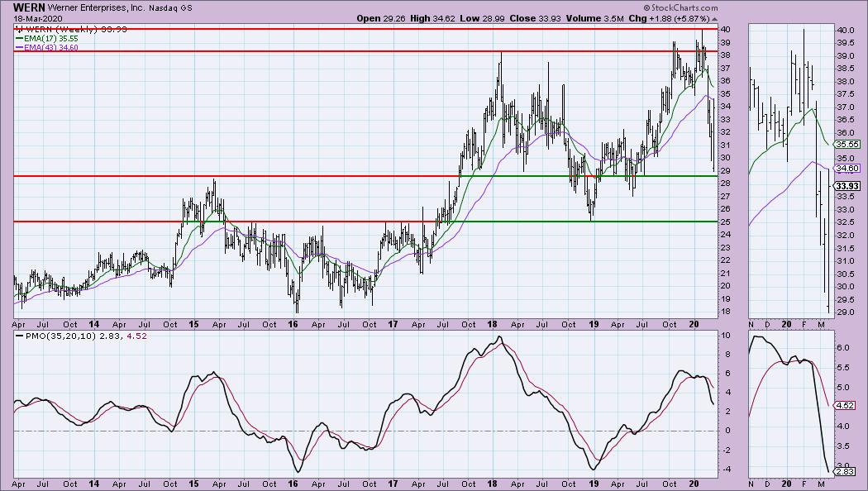Click the purple line swatch beside EMA(43)
The height and width of the screenshot is (491, 868).
(19, 48)
